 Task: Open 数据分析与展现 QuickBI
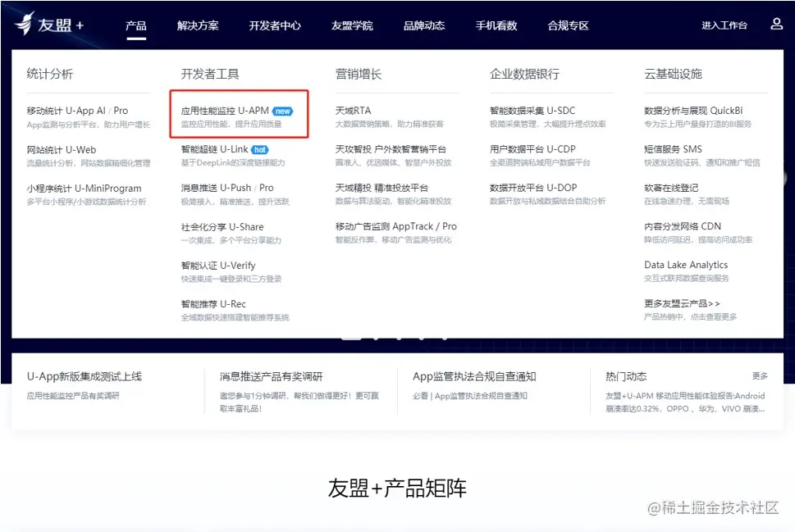click(693, 111)
